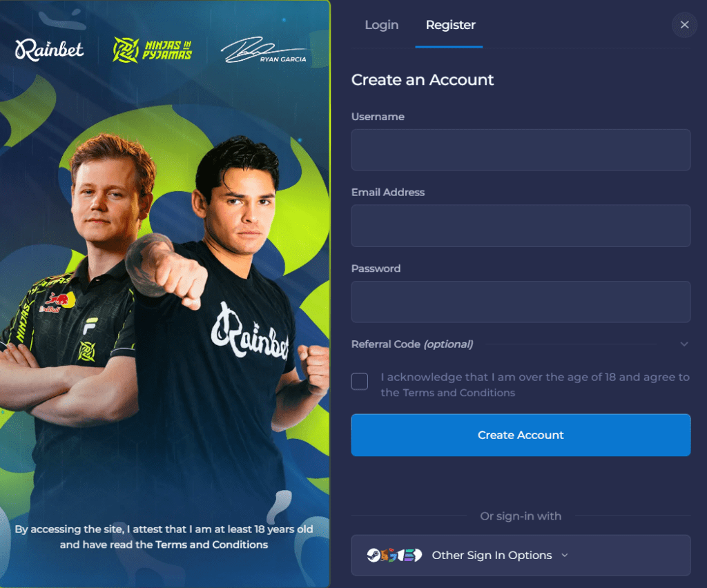Screen dimensions: 707x588
Task: Click Terms and Conditions in the banner text
Action: click(211, 545)
